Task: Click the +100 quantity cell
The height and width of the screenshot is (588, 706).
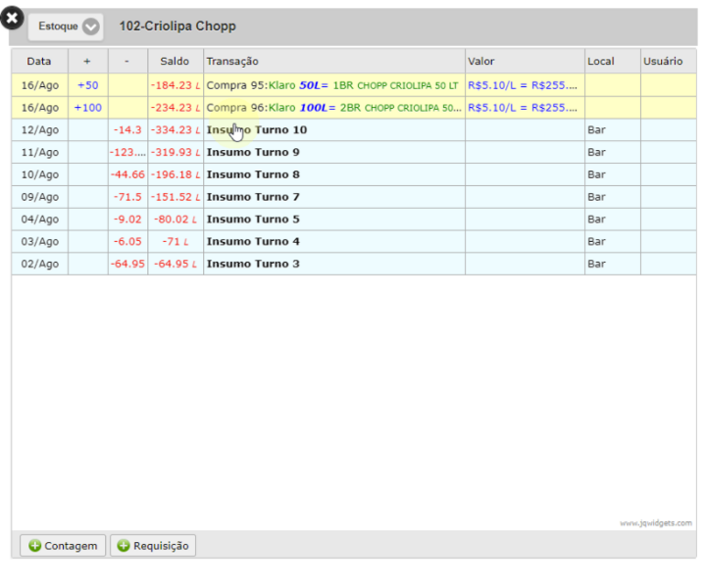Action: click(88, 108)
